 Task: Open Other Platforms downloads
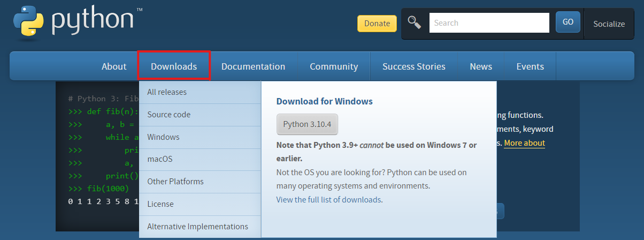tap(175, 182)
